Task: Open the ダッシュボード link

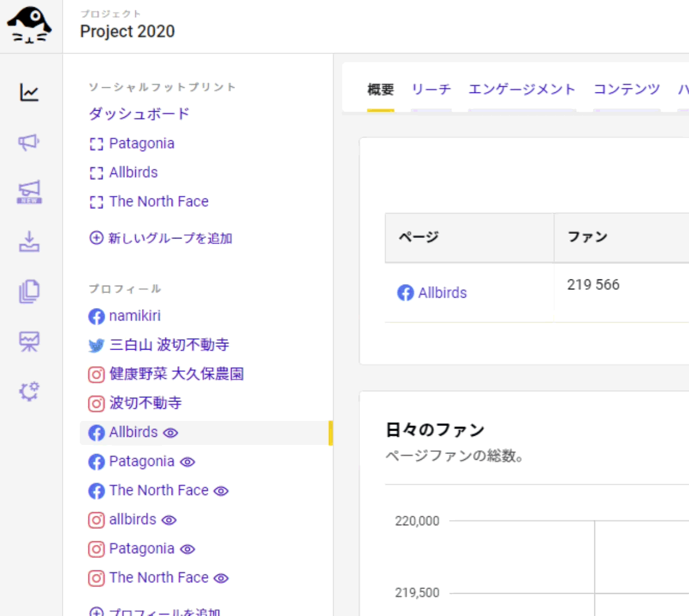Action: [139, 114]
